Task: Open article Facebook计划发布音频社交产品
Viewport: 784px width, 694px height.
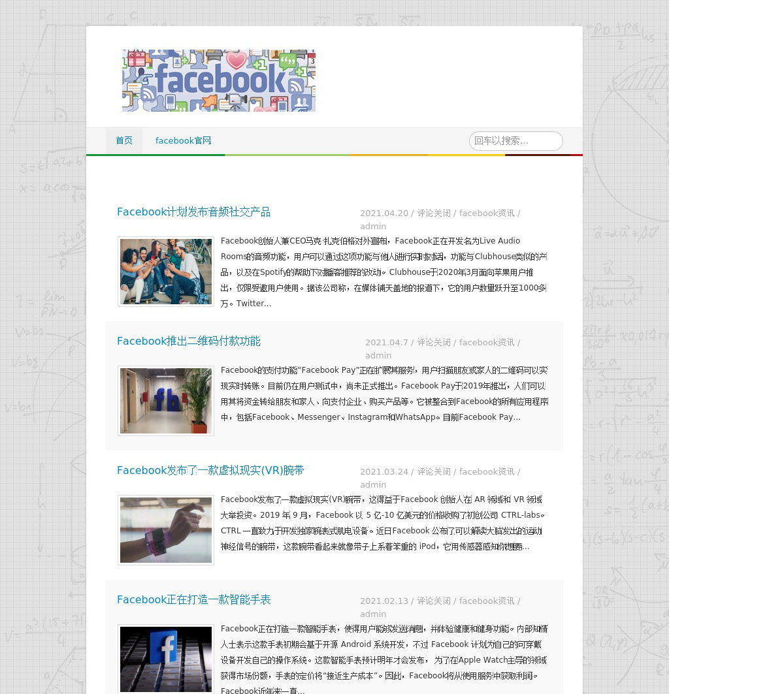Action: [193, 212]
